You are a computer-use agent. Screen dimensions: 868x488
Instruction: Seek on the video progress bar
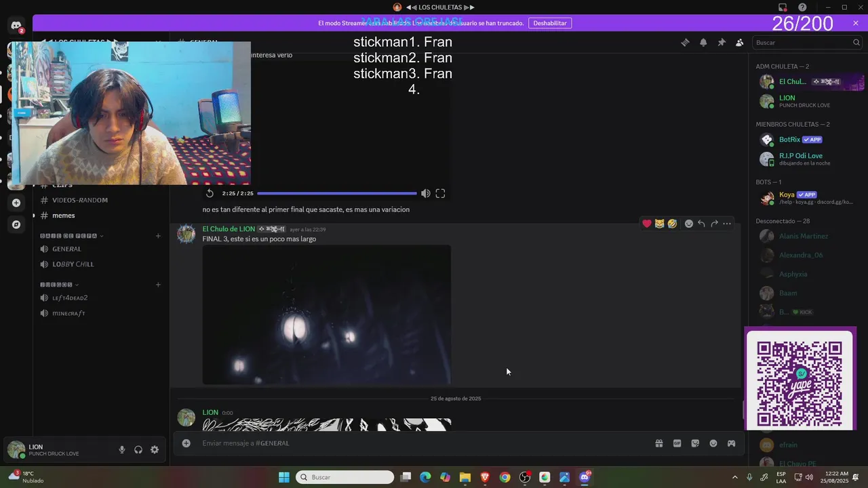coord(337,193)
